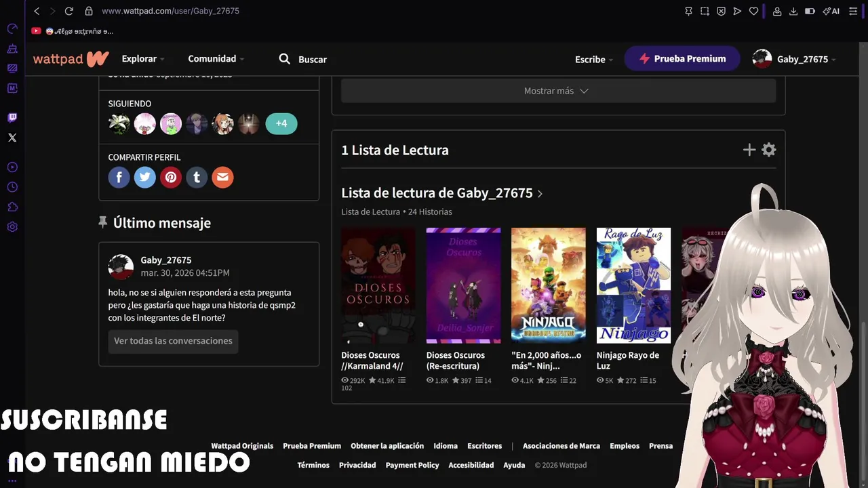Open the Ninjago Dragons Rising cover

(549, 285)
